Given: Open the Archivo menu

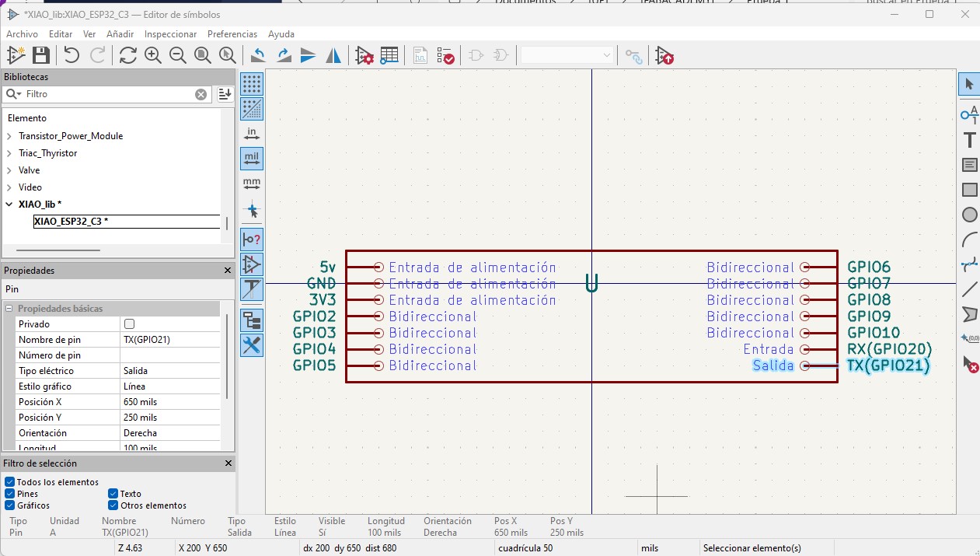Looking at the screenshot, I should [22, 34].
